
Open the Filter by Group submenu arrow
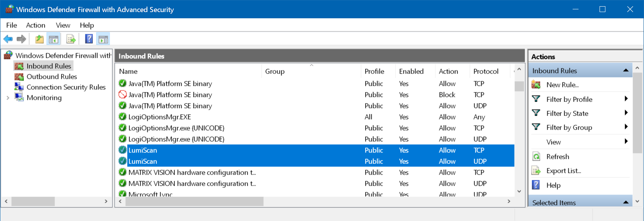pos(626,127)
